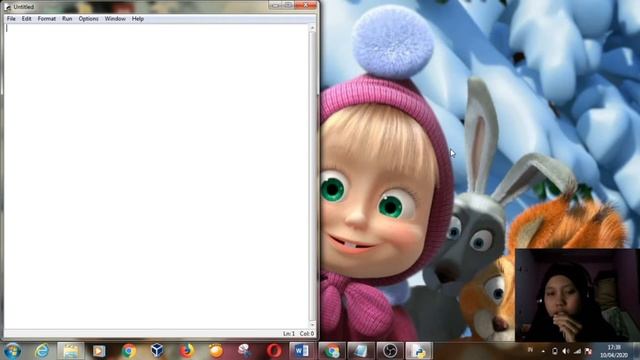Viewport: 640px width, 360px height.
Task: Open VirtualBox from the taskbar
Action: (x=157, y=350)
